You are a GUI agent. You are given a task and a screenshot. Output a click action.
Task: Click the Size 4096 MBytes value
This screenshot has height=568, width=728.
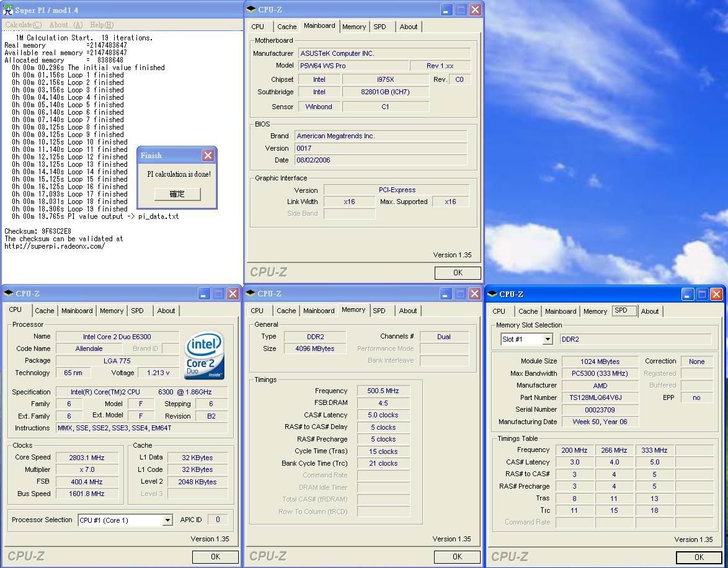click(x=315, y=348)
